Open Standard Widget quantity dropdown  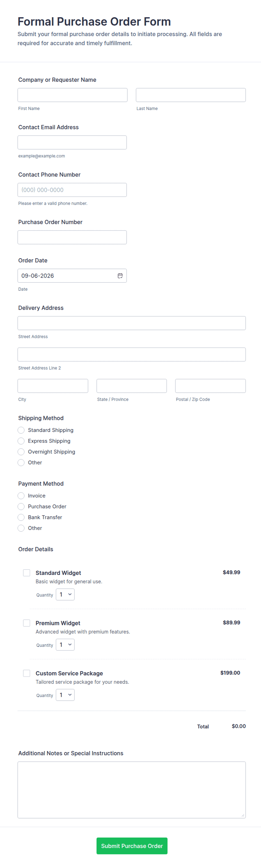(65, 594)
